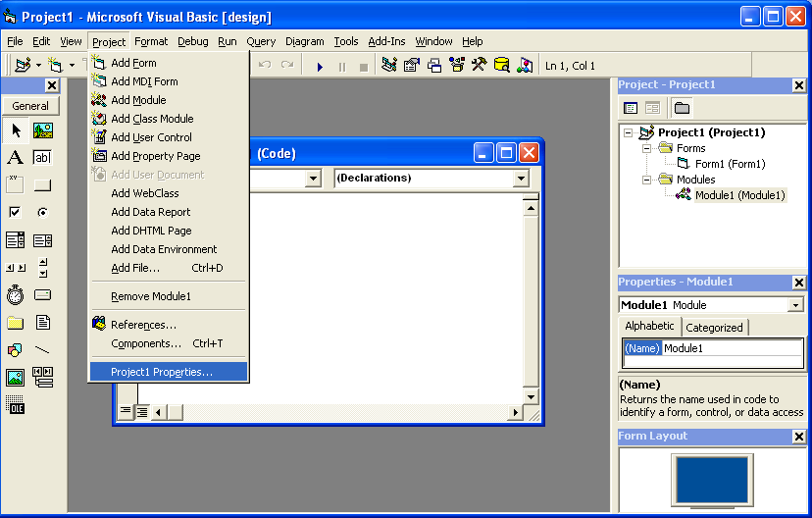Open Add Form toolbar dropdown arrow
The height and width of the screenshot is (518, 812).
click(x=72, y=66)
